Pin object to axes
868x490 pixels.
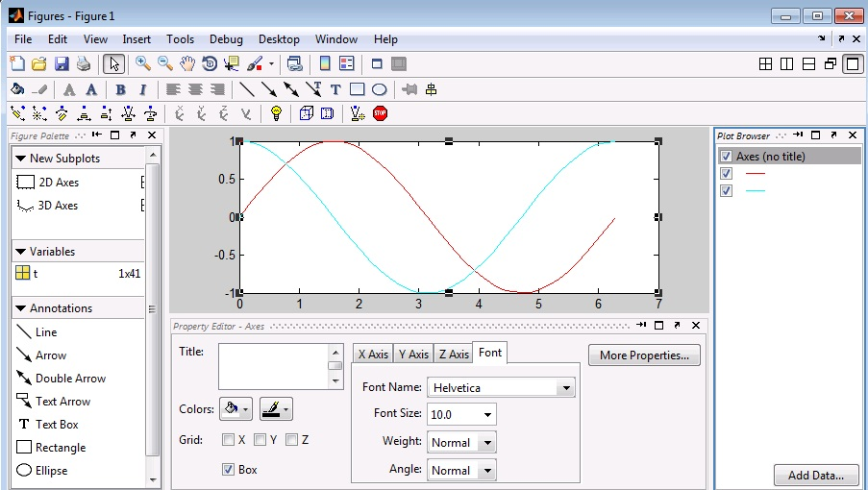click(409, 89)
